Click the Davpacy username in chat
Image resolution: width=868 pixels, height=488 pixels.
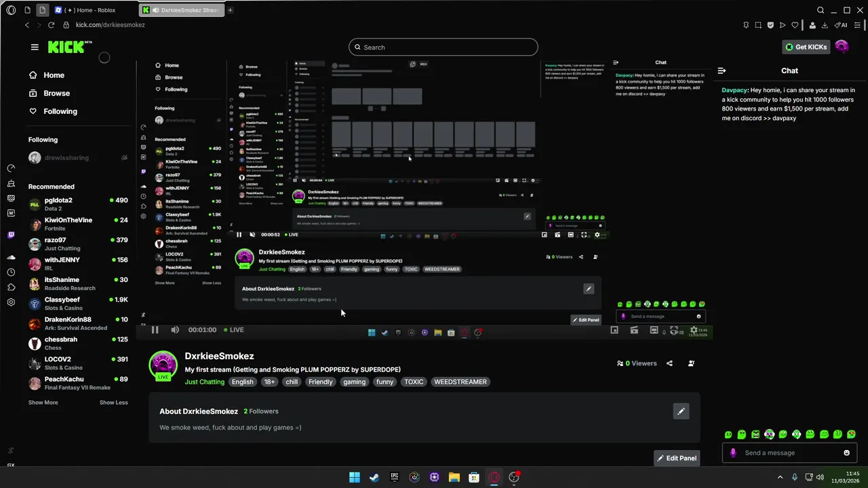[x=734, y=90]
